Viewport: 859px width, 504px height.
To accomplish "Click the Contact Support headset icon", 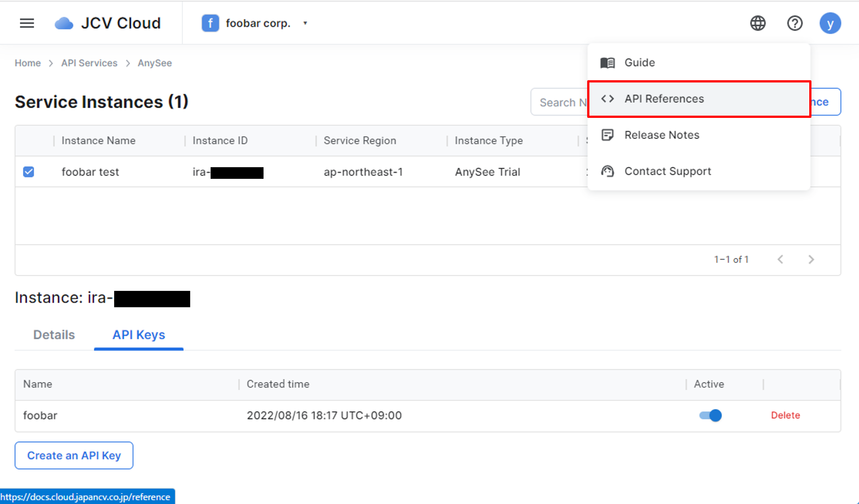I will (x=607, y=171).
